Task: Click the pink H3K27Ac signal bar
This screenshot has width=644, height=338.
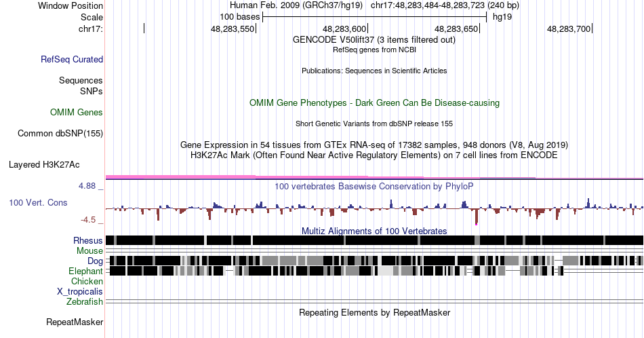Action: tap(374, 177)
